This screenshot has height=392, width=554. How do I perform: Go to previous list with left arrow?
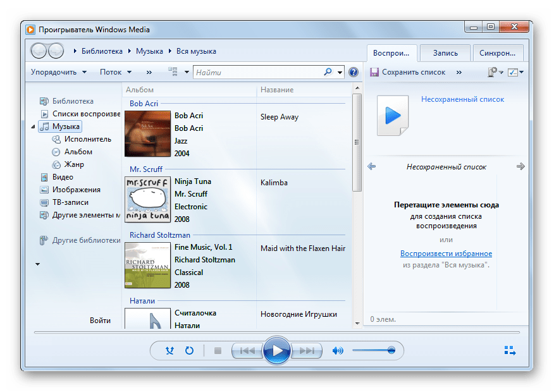coord(372,166)
